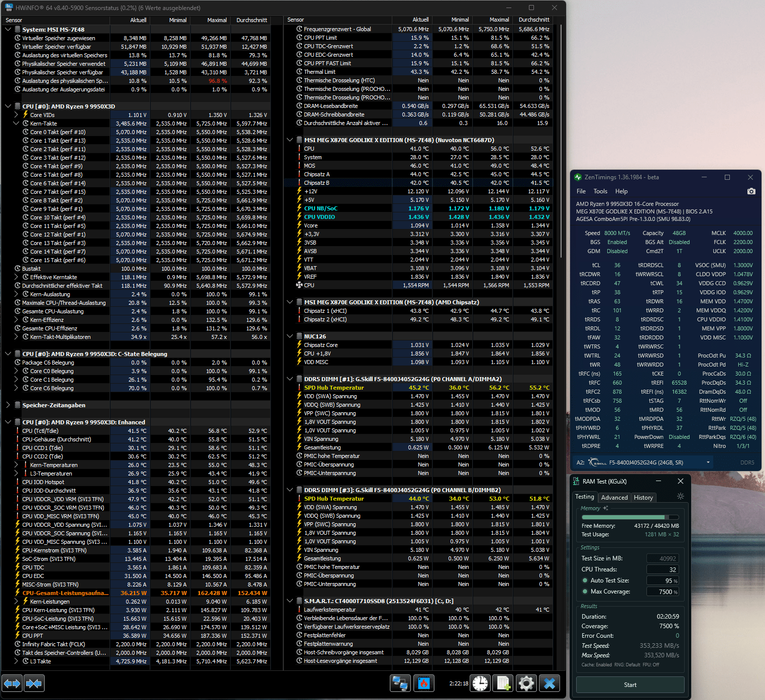Click the collapse-layout arrows button in HWiNFO
Viewport: 765px width, 700px height.
[x=34, y=683]
